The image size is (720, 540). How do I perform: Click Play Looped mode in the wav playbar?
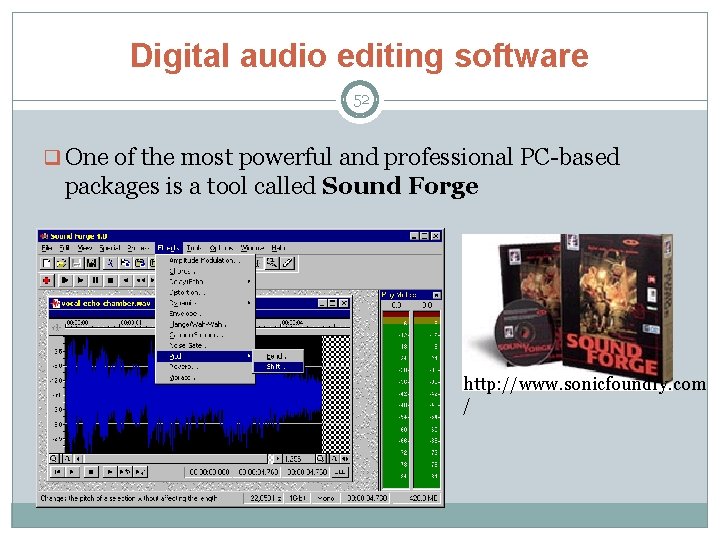point(124,472)
